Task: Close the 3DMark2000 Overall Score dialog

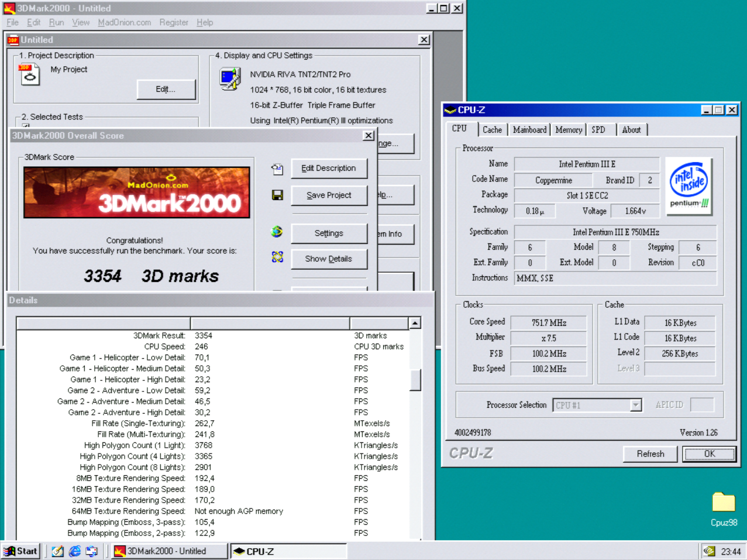Action: pyautogui.click(x=369, y=136)
